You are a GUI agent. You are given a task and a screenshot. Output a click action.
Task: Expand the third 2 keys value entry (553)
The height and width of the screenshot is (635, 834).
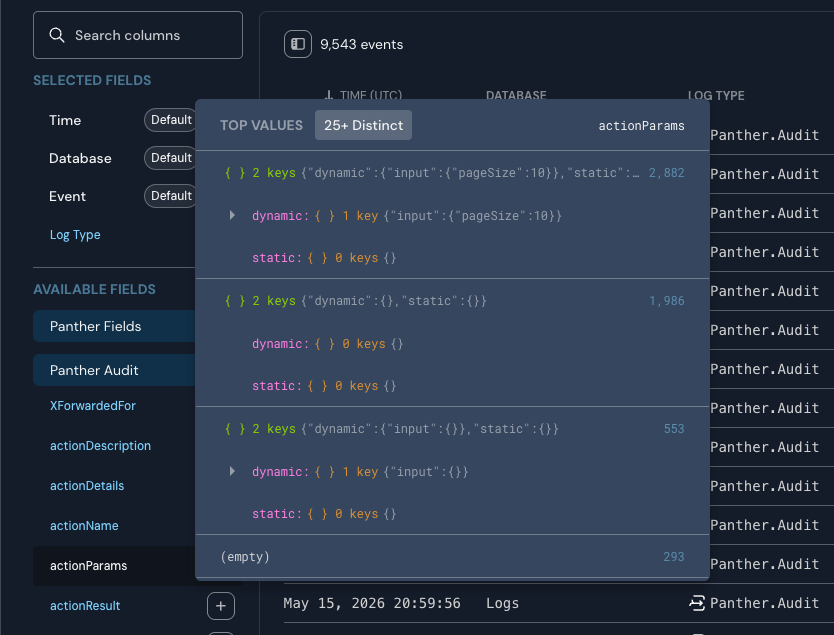click(x=454, y=429)
